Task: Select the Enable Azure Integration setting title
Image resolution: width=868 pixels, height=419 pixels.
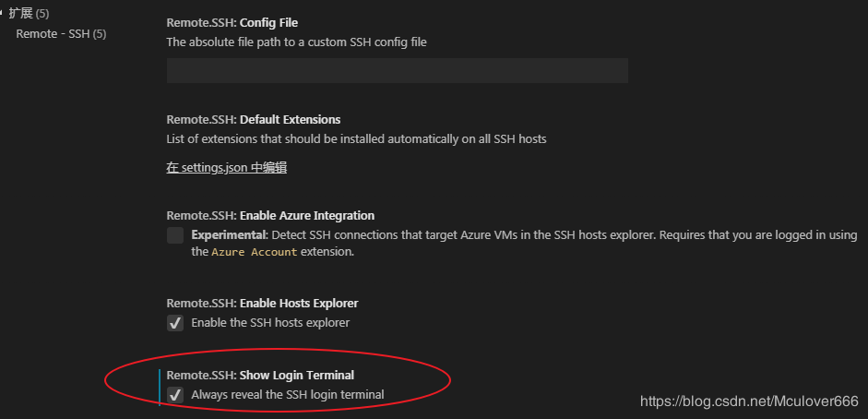Action: [x=270, y=215]
